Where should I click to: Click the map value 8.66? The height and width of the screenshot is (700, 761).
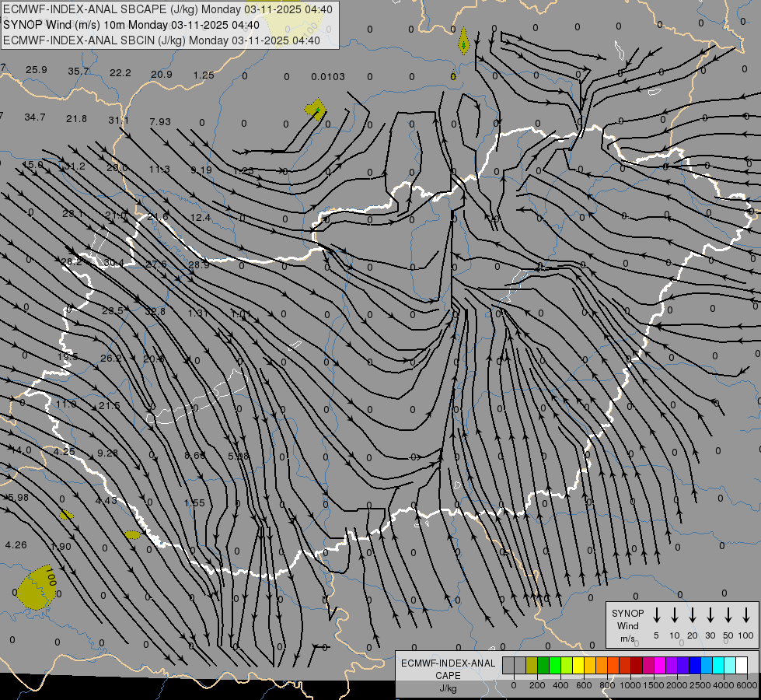coord(195,455)
